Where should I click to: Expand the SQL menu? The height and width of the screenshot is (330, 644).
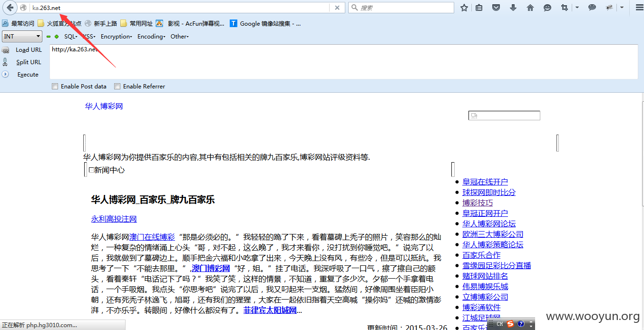click(70, 37)
